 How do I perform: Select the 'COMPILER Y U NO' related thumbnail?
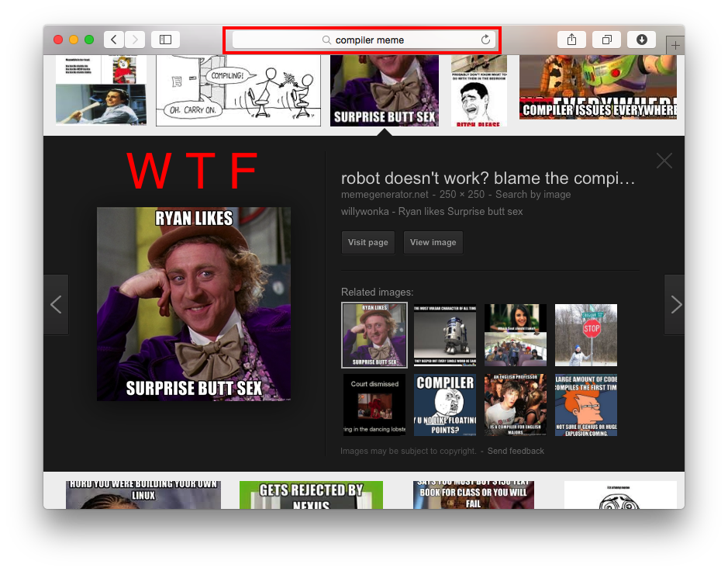click(x=445, y=405)
